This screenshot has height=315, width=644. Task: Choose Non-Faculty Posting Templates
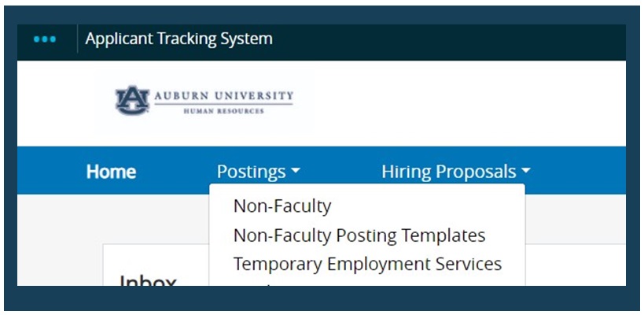click(x=359, y=235)
